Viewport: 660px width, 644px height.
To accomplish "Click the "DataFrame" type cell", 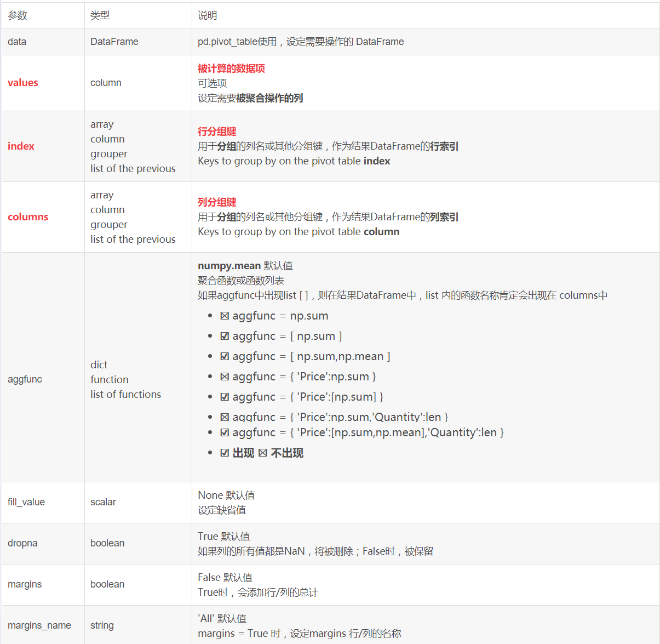I will [x=114, y=42].
